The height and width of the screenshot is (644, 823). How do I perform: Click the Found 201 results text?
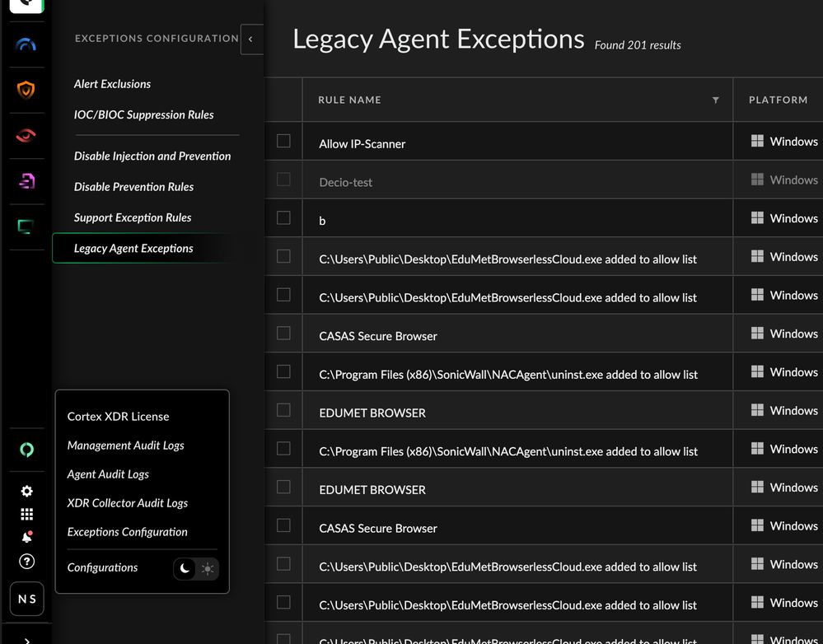[x=638, y=45]
